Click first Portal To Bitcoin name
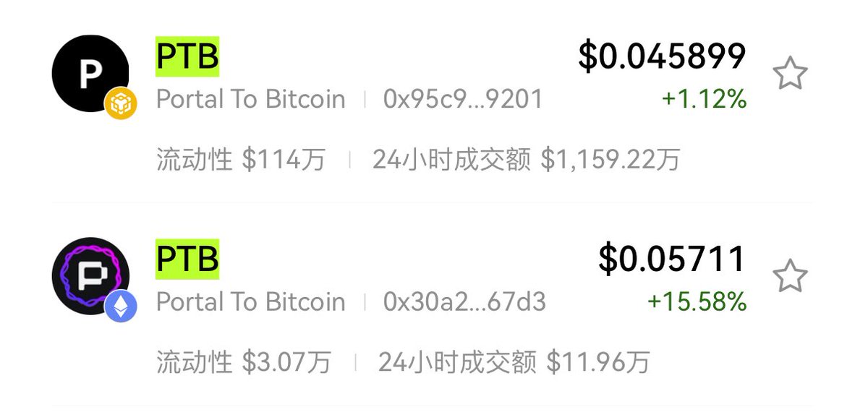The height and width of the screenshot is (412, 868). [x=251, y=99]
